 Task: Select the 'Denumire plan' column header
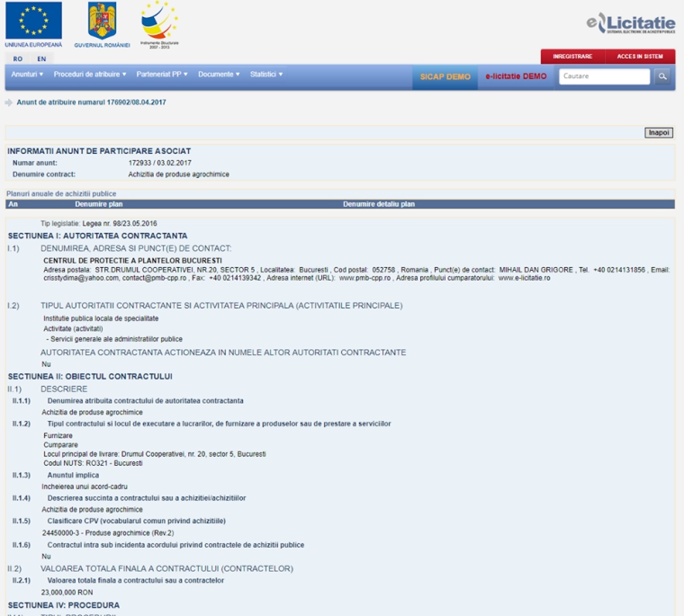coord(99,204)
